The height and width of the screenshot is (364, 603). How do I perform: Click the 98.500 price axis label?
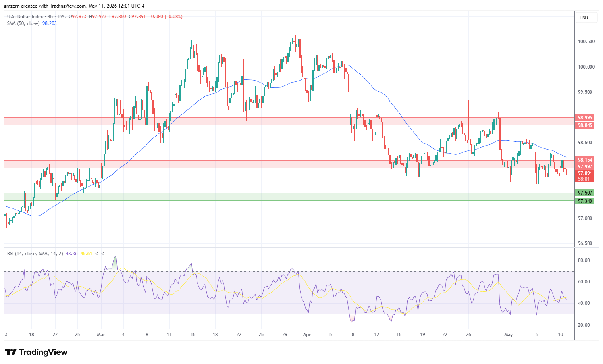point(586,143)
